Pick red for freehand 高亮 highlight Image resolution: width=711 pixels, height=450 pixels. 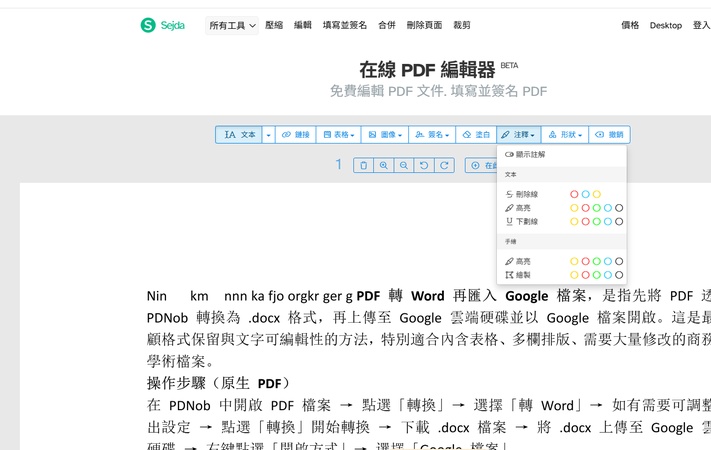pyautogui.click(x=585, y=261)
